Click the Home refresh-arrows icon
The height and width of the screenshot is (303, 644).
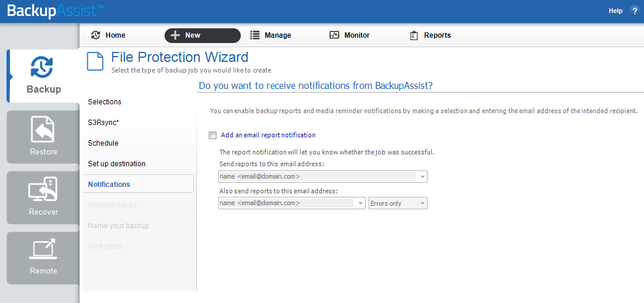[96, 35]
